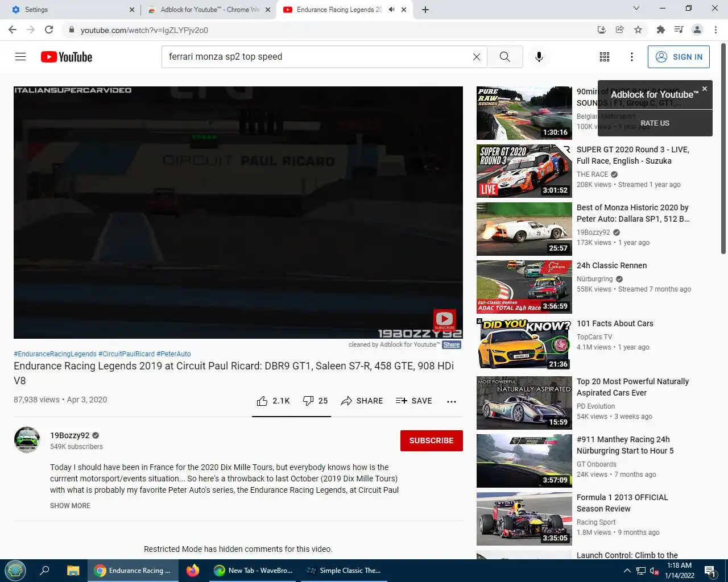The image size is (728, 582).
Task: Reload the current page
Action: tap(49, 30)
